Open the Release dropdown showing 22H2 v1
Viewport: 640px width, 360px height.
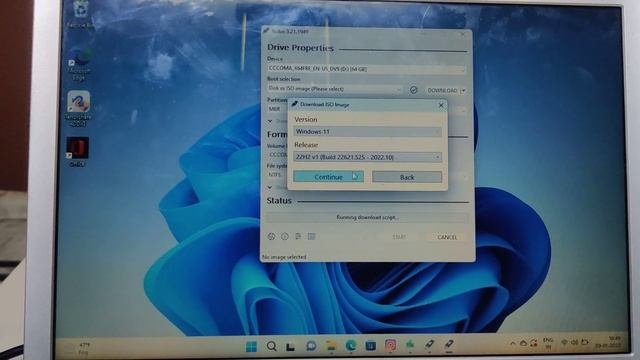click(367, 157)
